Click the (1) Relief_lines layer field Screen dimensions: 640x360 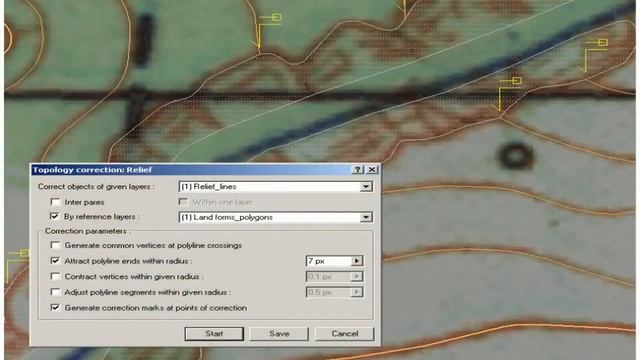tap(276, 187)
